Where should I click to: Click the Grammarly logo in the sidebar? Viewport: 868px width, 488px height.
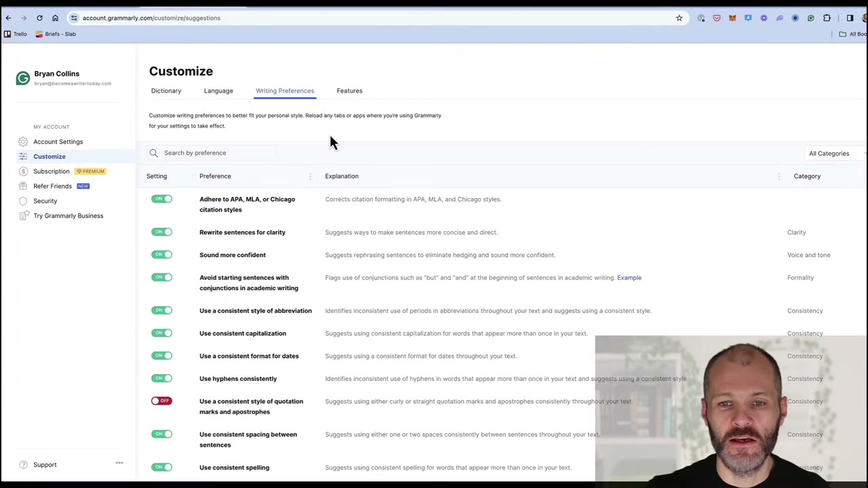[23, 78]
